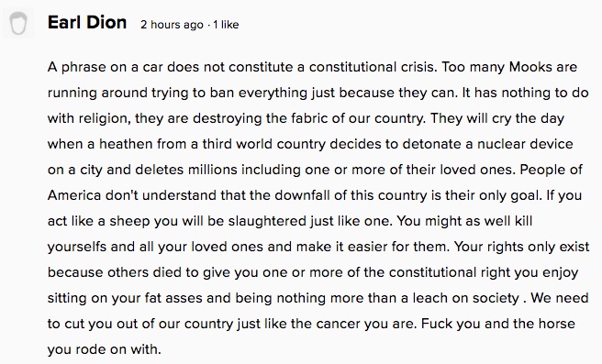Click the line starting "with religion, they are destroying"

click(306, 118)
